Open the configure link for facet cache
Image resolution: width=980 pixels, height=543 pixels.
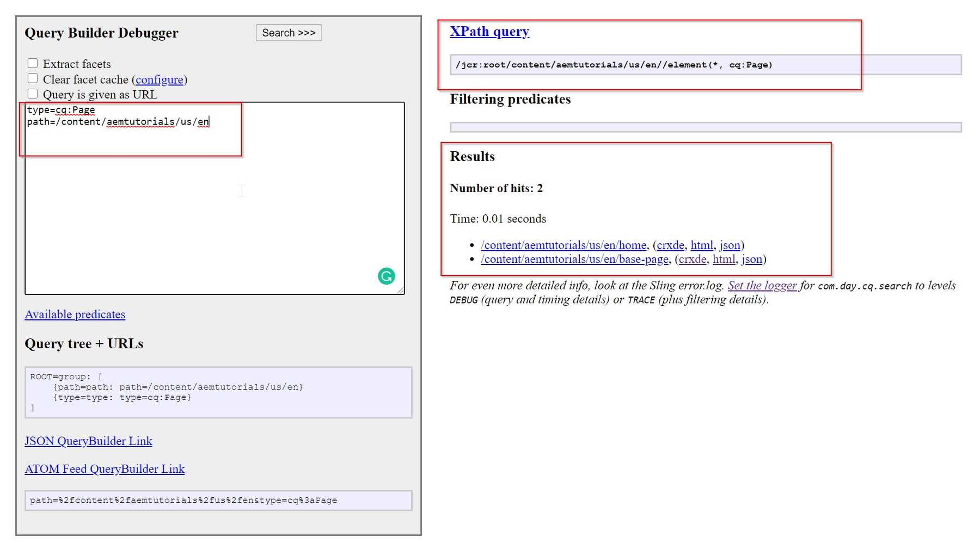159,79
